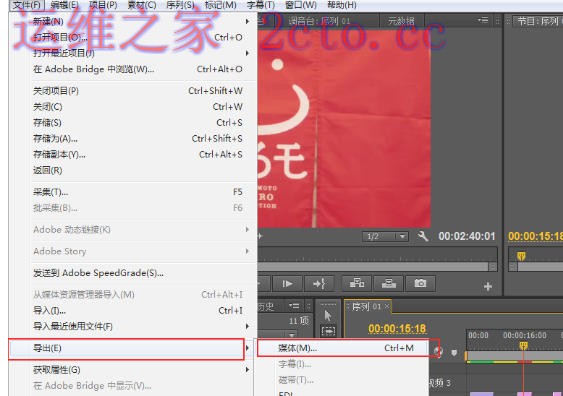Open the 项目(P) menu
The image size is (563, 396).
tap(103, 5)
